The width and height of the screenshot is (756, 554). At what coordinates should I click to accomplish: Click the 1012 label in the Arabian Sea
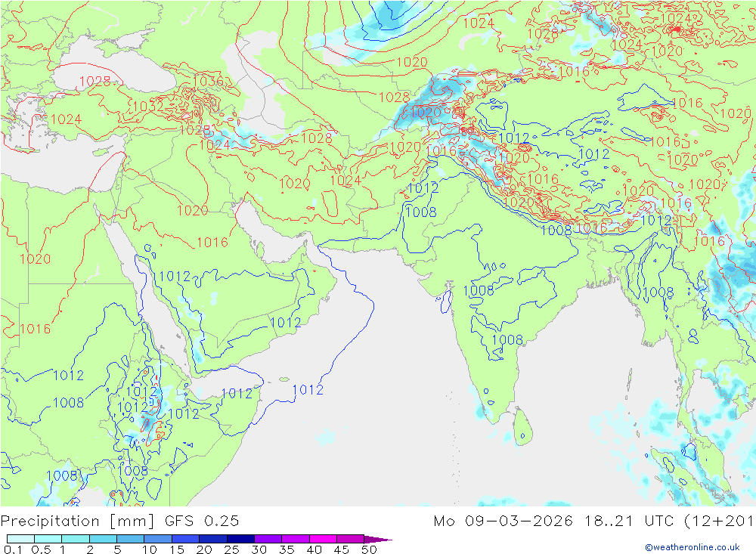pyautogui.click(x=308, y=389)
